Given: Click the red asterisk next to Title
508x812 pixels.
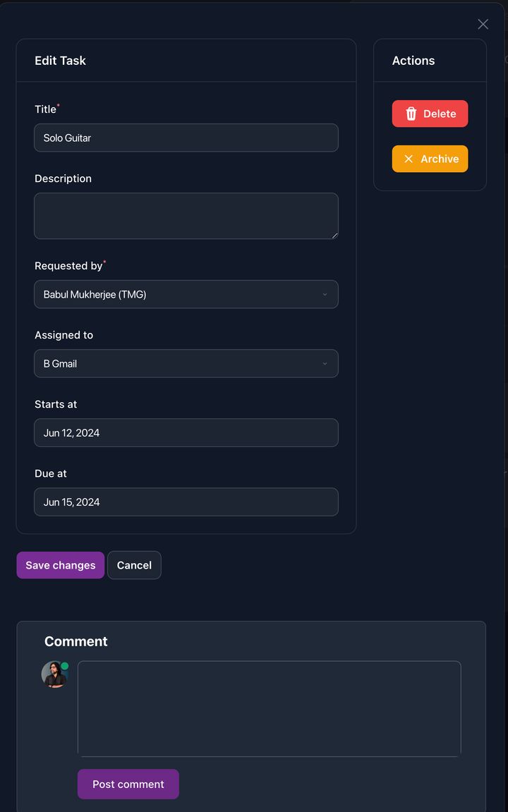Looking at the screenshot, I should pos(57,104).
